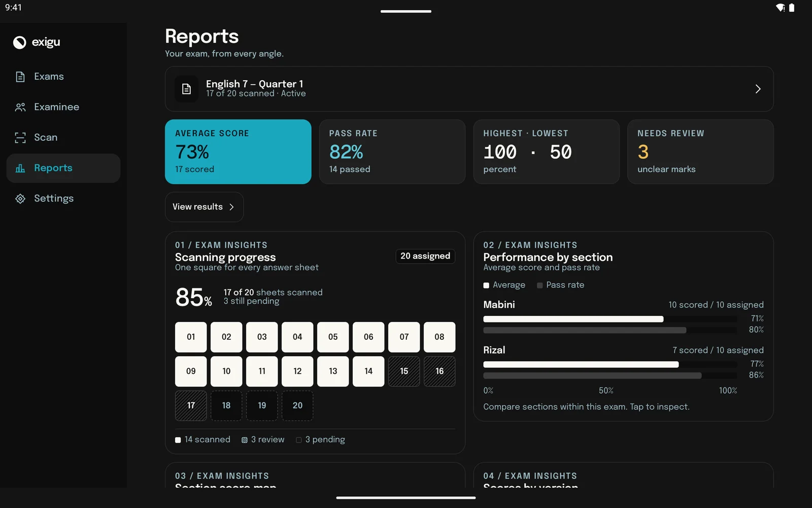Open the Exams menu item
The height and width of the screenshot is (508, 812).
[63, 77]
